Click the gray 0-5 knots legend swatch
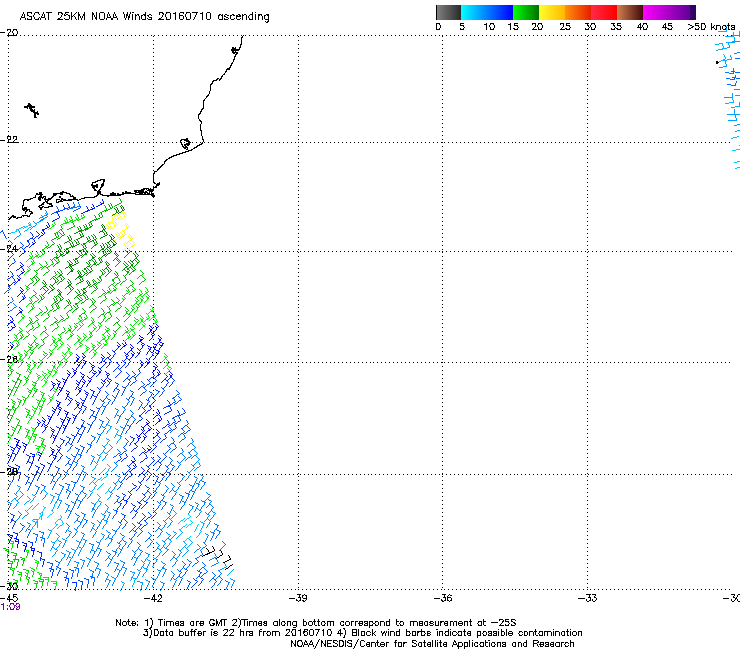Viewport: 740px width, 650px height. 448,12
